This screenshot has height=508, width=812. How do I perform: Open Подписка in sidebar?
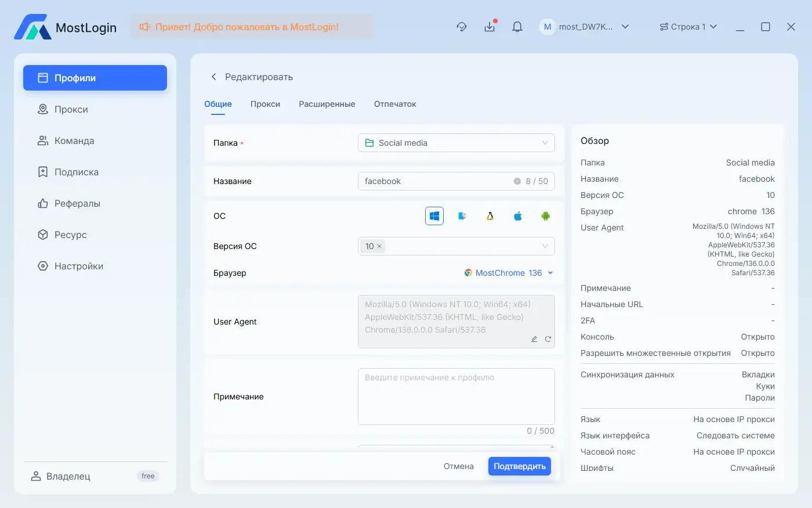(x=95, y=172)
